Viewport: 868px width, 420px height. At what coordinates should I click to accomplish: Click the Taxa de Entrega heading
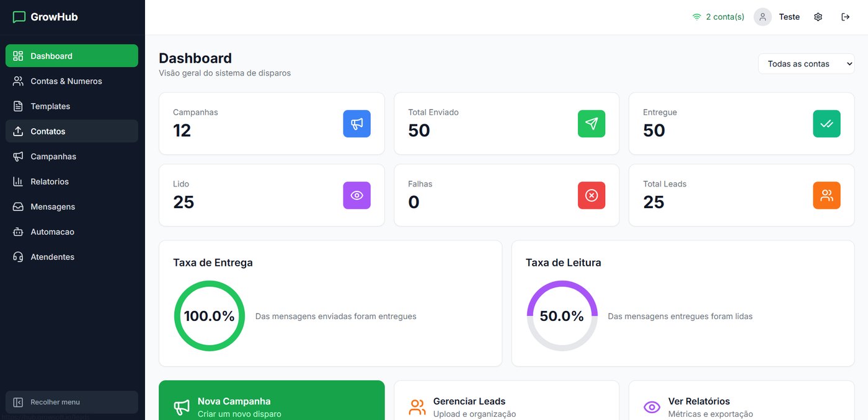(x=213, y=263)
